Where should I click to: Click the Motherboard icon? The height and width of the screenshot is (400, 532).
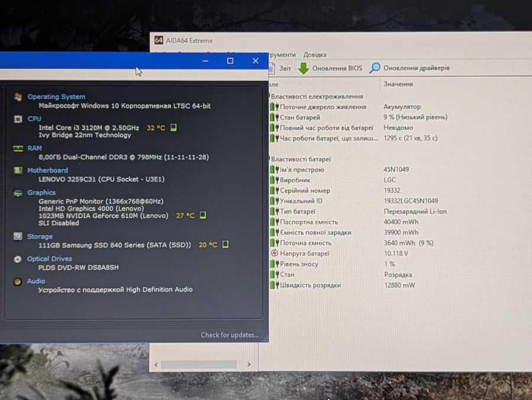(x=18, y=170)
